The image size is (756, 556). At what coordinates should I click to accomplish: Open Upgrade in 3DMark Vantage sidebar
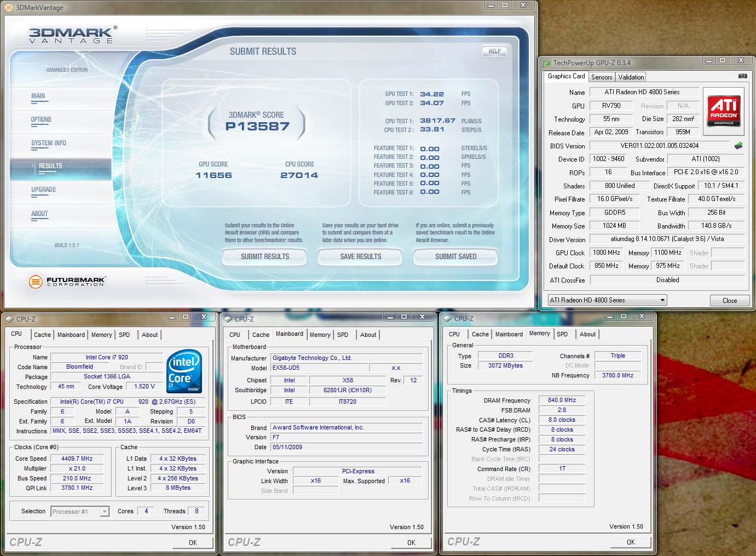pyautogui.click(x=44, y=190)
